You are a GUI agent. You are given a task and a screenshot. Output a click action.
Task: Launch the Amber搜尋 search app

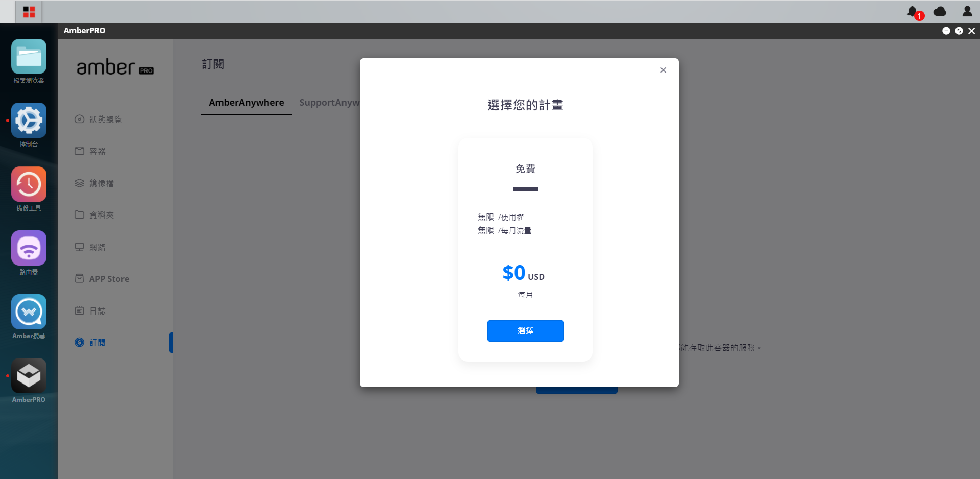pos(29,312)
